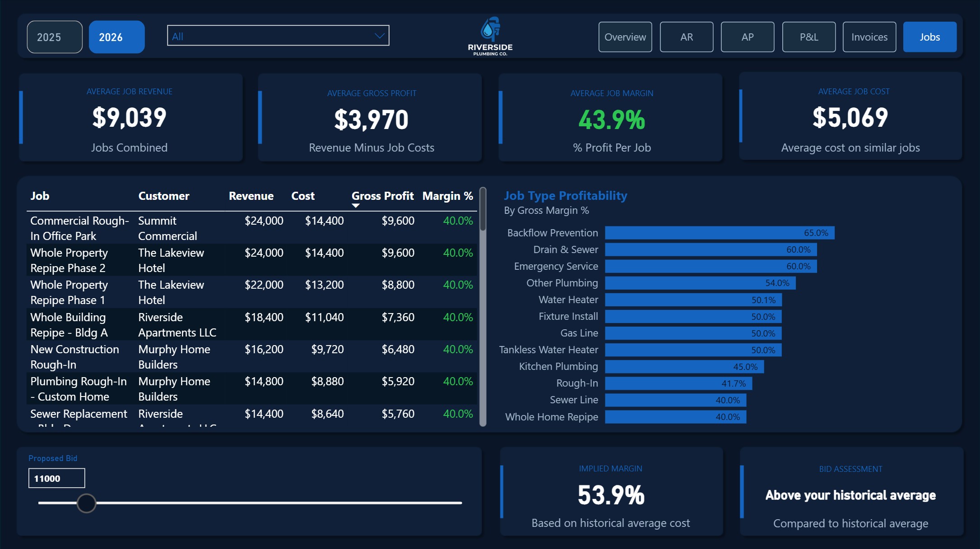
Task: Open the P&L page
Action: click(x=808, y=37)
